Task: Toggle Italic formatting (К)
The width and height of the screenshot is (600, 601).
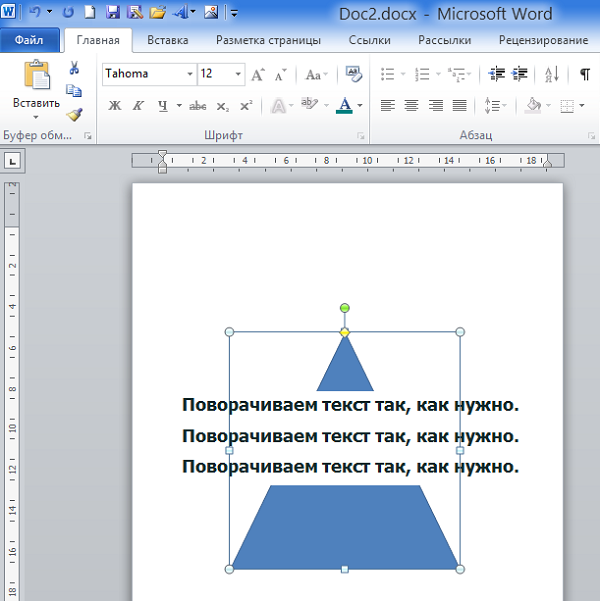Action: [x=138, y=106]
